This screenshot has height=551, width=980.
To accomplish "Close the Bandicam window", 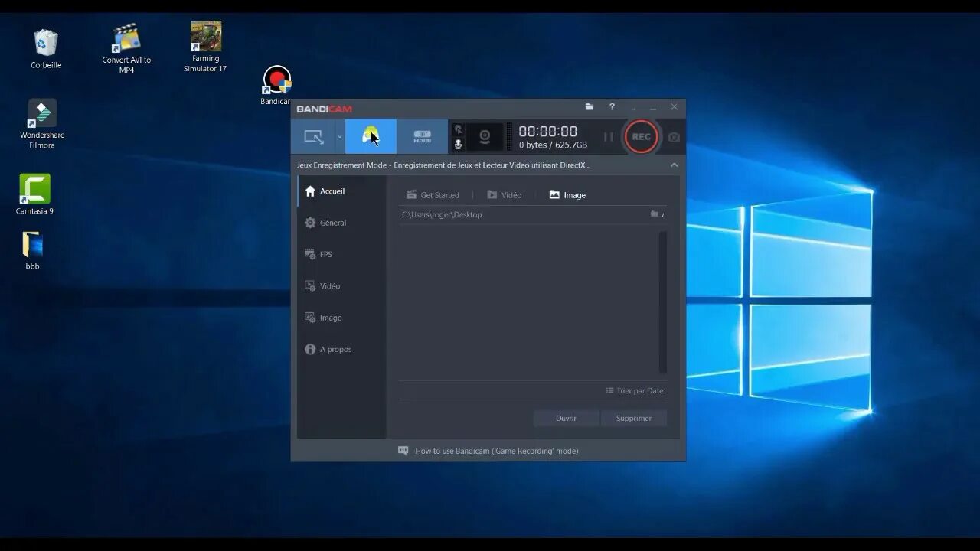I will click(x=674, y=107).
